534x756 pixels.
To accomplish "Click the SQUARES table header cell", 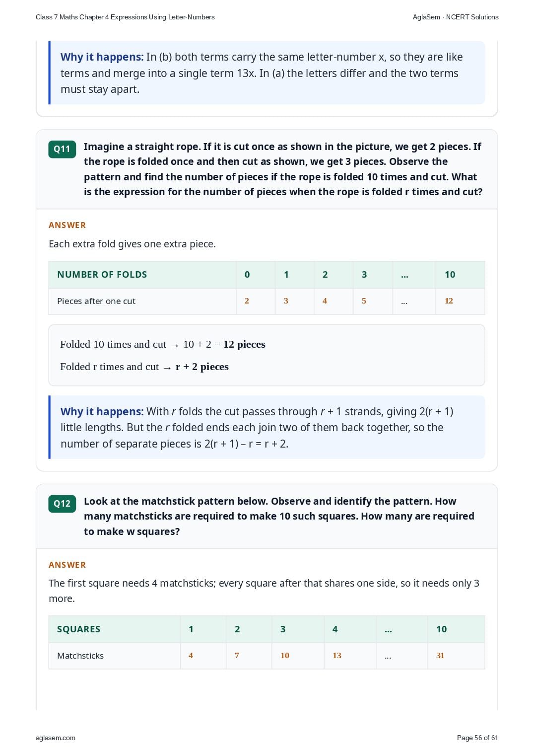I will [79, 629].
